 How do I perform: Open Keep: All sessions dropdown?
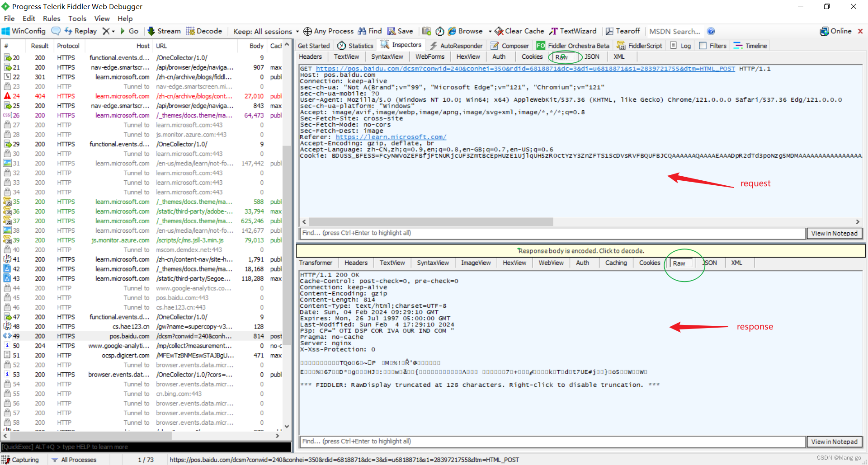tap(266, 31)
